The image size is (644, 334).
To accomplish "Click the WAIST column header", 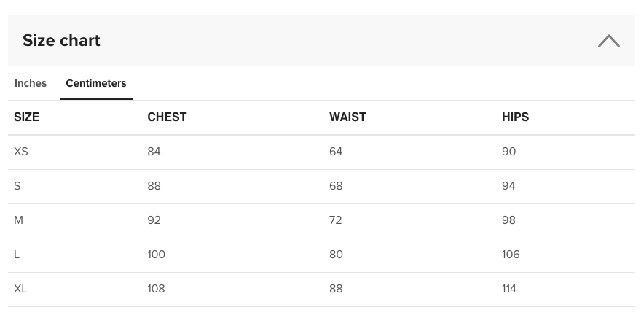I will pyautogui.click(x=347, y=117).
